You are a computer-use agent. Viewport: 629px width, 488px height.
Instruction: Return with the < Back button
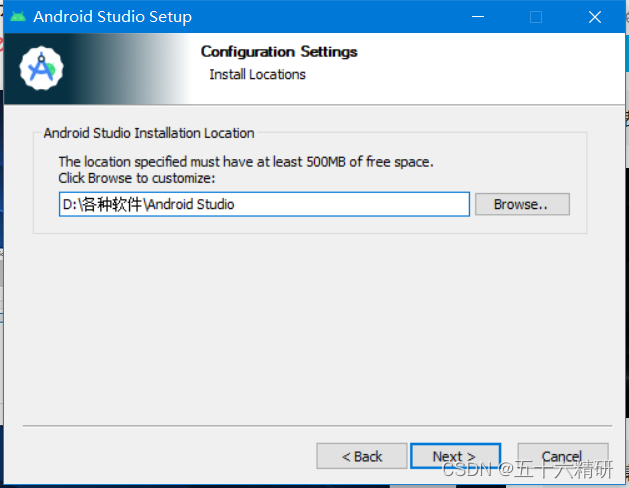(x=361, y=456)
